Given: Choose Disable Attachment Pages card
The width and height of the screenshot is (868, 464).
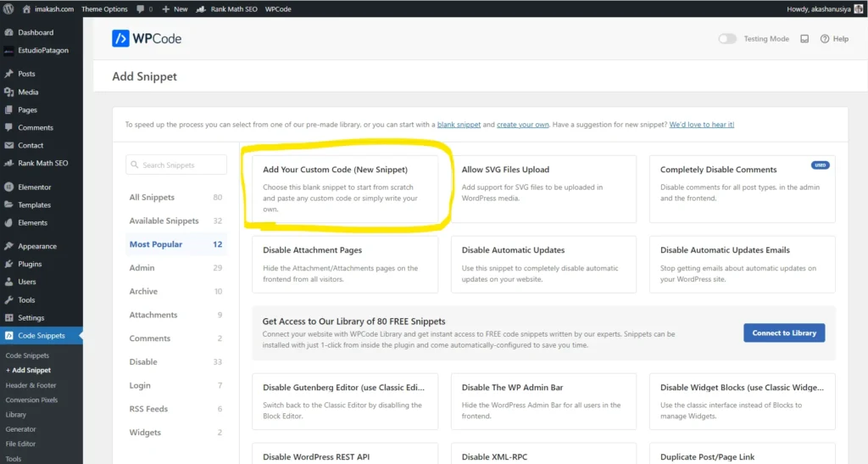Looking at the screenshot, I should [345, 265].
